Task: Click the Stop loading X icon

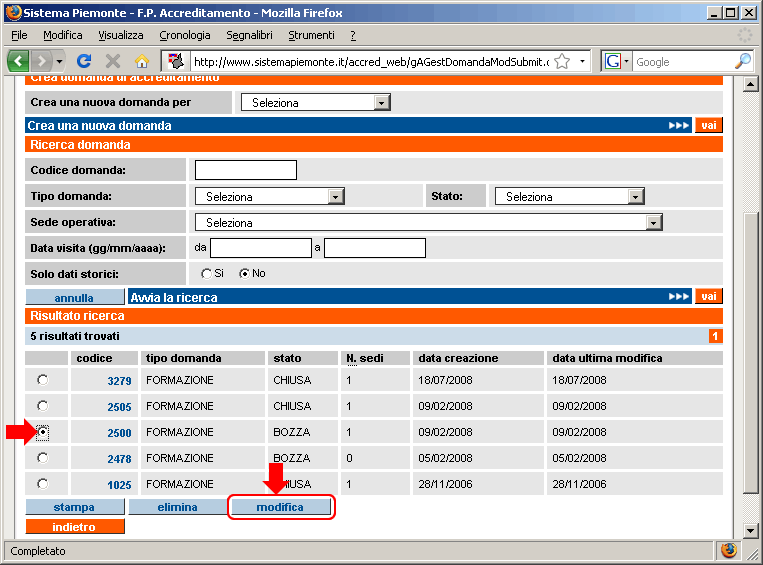Action: click(x=113, y=61)
